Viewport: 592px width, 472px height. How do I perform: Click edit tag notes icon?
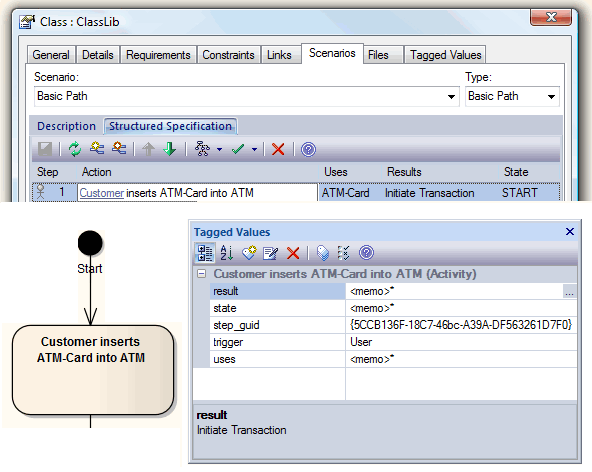coord(270,253)
